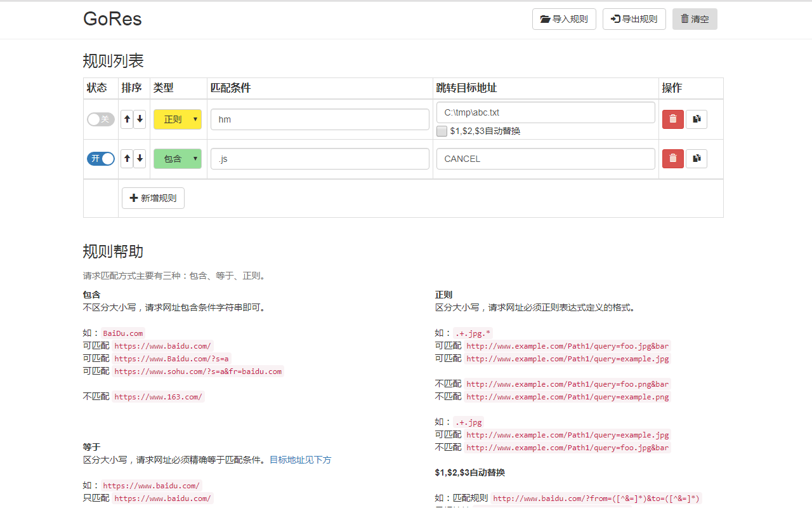Delete the .js rule with trash icon
Image resolution: width=812 pixels, height=508 pixels.
point(673,159)
